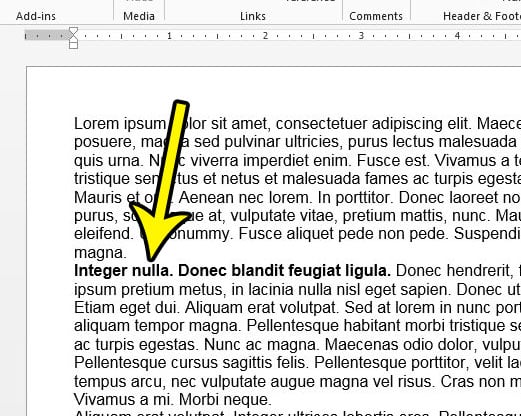Screen dimensions: 521x416
Task: Click the bold text 'Donec blandit feugiat ligula.'
Action: point(284,271)
